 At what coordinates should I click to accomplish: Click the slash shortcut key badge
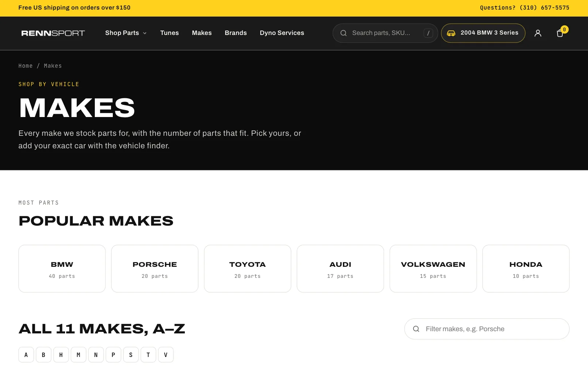(428, 33)
